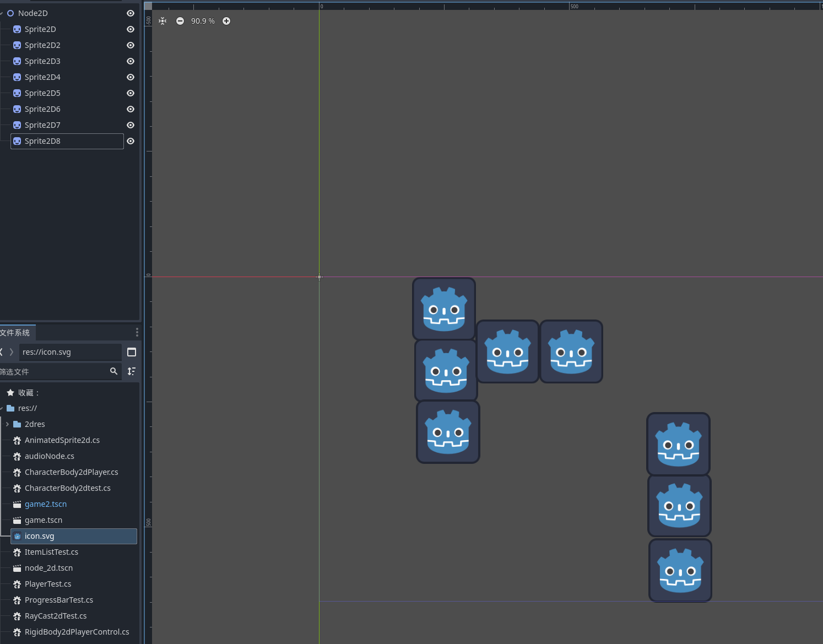Center the canvas view with the center icon
The height and width of the screenshot is (644, 823).
163,21
